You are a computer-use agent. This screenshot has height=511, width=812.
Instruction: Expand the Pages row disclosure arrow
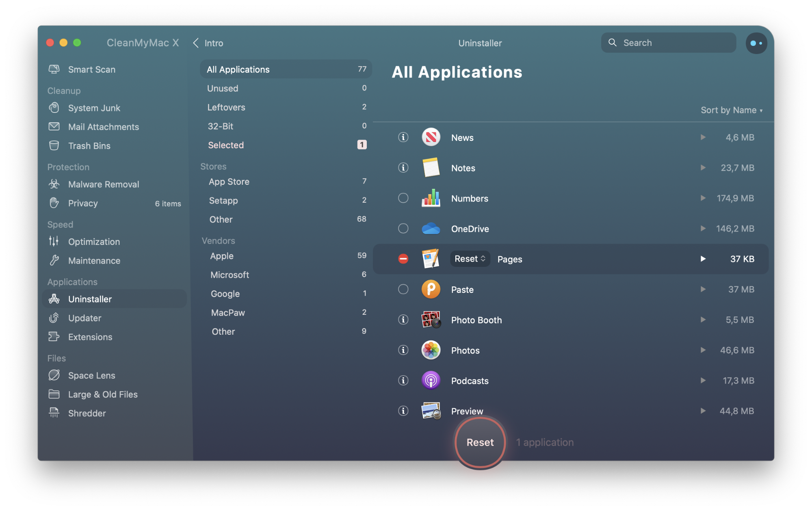tap(703, 259)
